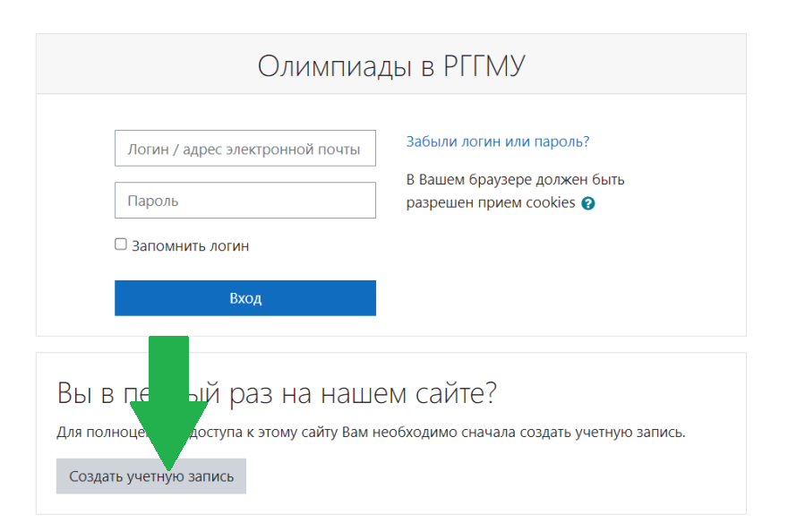This screenshot has height=532, width=788.
Task: Click the text Вы в первый раз на нашем сайте?
Action: click(277, 392)
